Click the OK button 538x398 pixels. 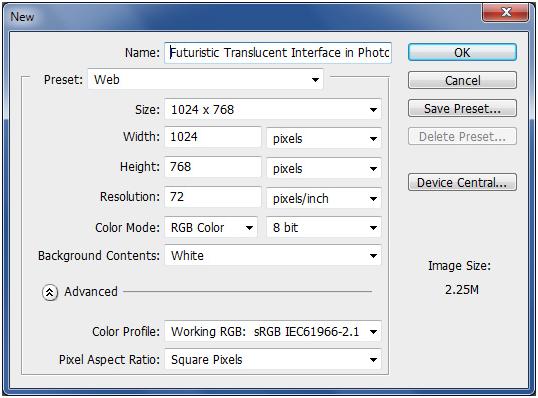tap(462, 52)
